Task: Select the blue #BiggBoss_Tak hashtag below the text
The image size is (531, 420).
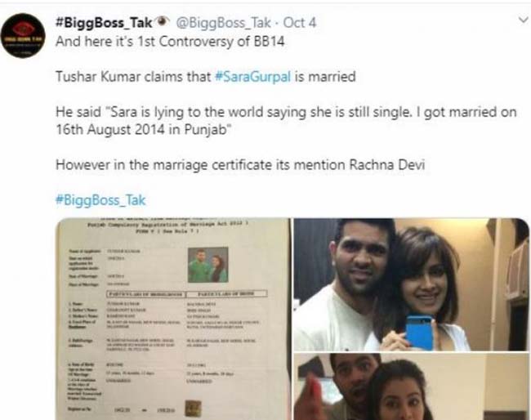Action: [100, 200]
